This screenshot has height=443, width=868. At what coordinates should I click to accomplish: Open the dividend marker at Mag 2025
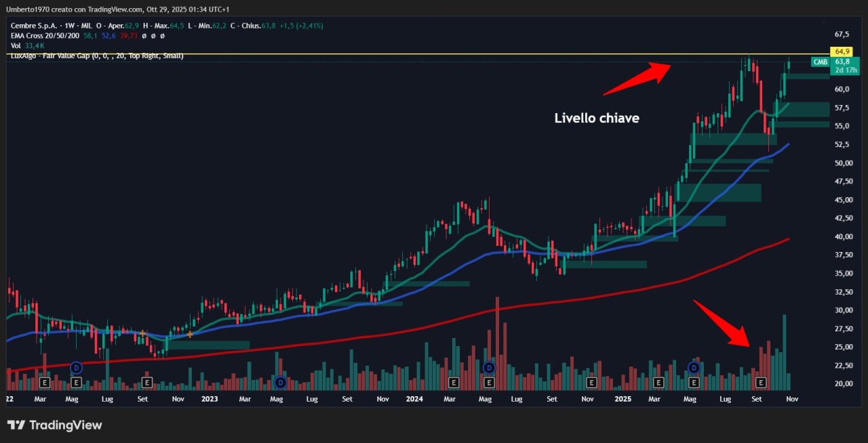pos(694,368)
